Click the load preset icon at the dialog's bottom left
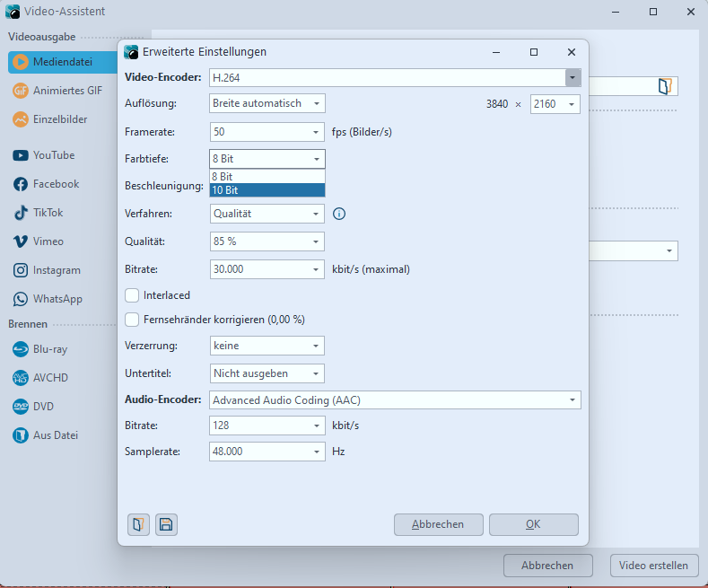 (137, 525)
